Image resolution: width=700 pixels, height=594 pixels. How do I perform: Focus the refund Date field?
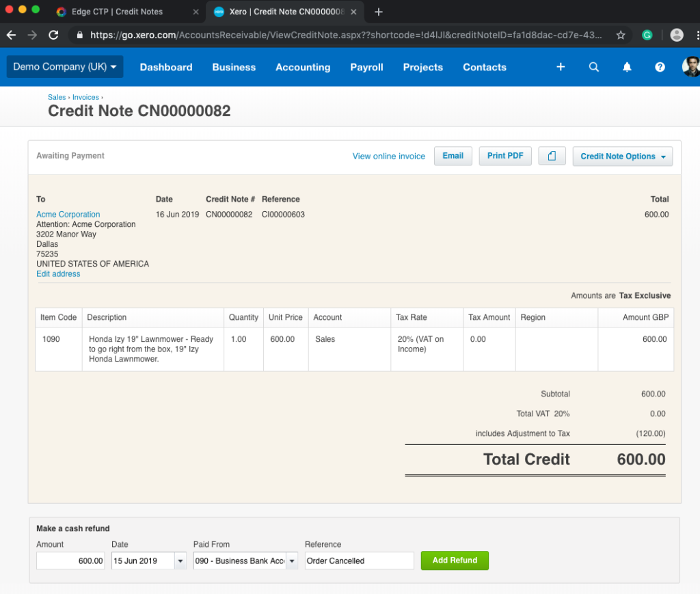point(143,561)
